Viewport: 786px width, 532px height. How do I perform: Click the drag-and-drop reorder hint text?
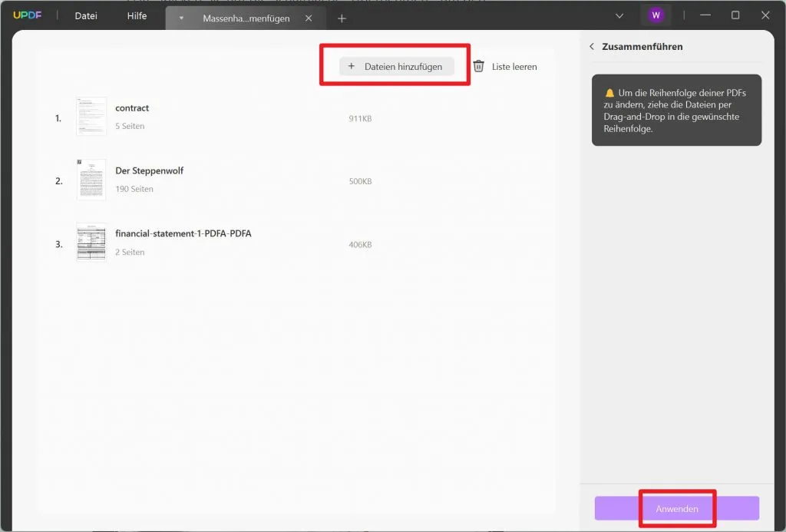(x=675, y=111)
